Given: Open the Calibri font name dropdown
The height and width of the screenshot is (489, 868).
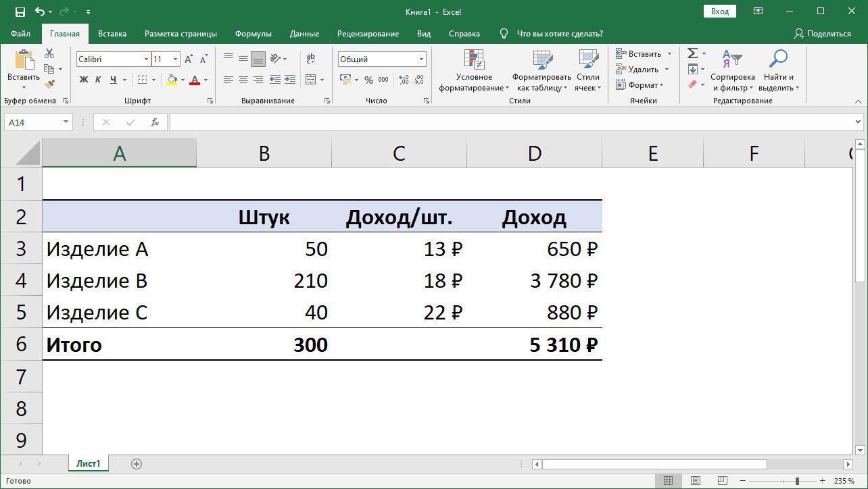Looking at the screenshot, I should click(x=146, y=59).
